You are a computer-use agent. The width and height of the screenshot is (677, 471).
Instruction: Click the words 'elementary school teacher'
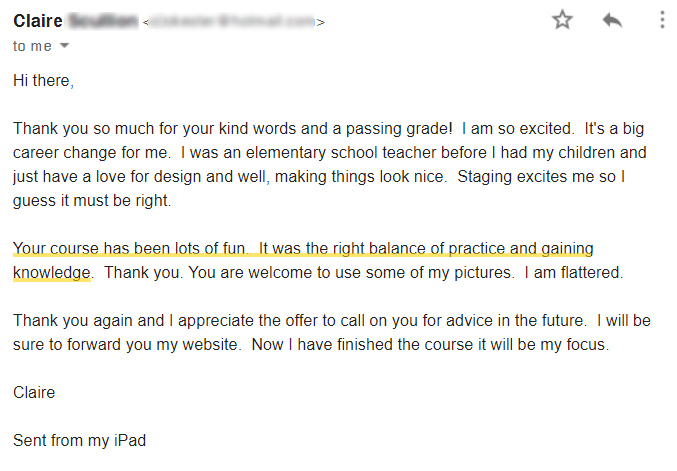366,152
